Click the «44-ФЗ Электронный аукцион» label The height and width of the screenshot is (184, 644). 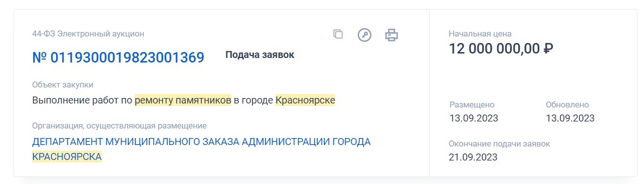[x=88, y=34]
